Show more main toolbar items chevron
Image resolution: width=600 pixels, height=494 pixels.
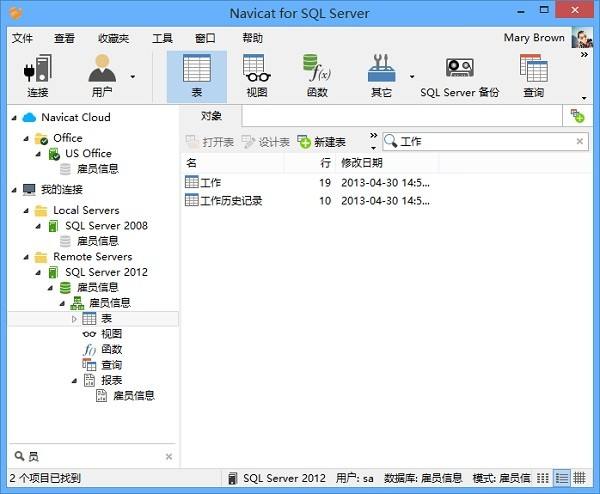pos(584,55)
